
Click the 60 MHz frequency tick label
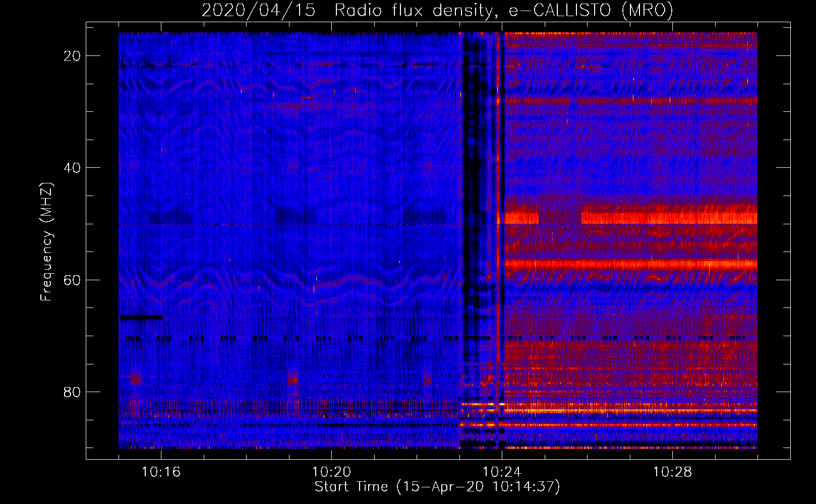(x=72, y=280)
